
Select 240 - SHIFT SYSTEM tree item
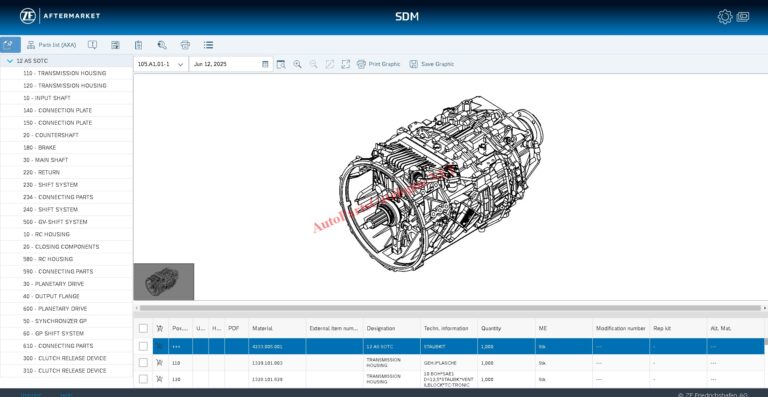tap(50, 210)
